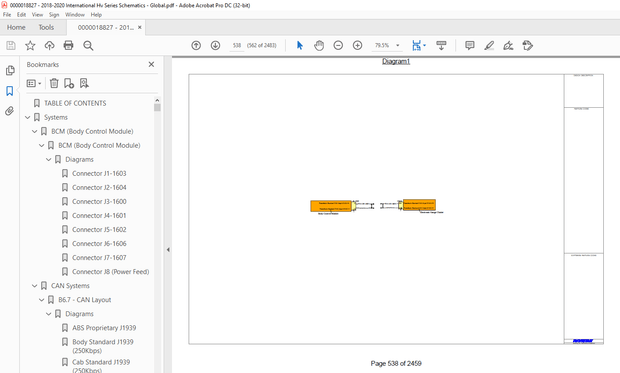Open ABS Proprietary J1939 bookmark

(104, 328)
